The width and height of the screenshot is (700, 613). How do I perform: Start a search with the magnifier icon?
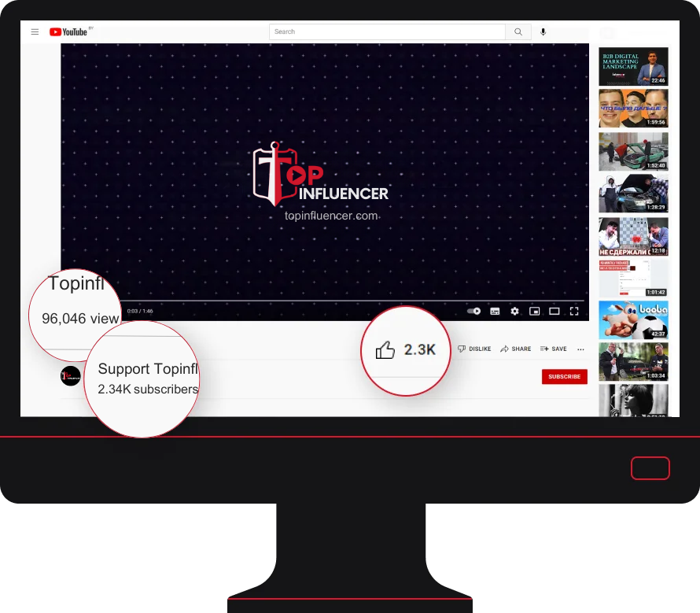518,31
